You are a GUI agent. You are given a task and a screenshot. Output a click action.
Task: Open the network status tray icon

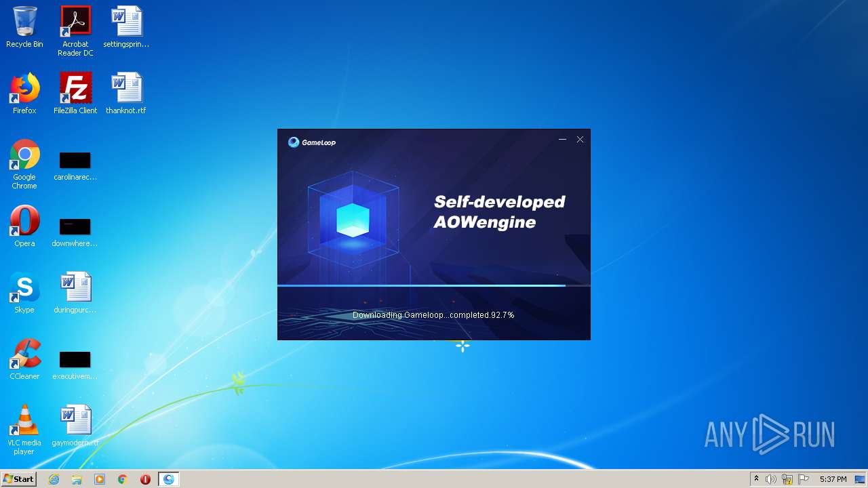pyautogui.click(x=787, y=479)
